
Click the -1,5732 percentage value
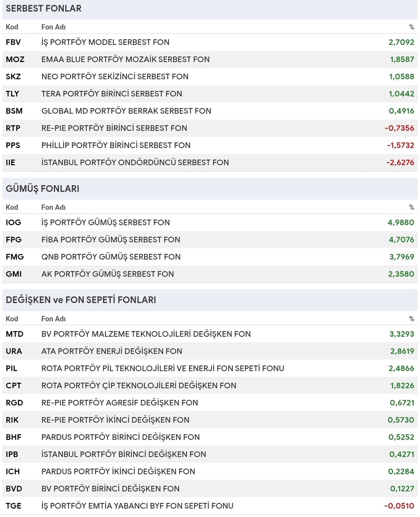400,146
